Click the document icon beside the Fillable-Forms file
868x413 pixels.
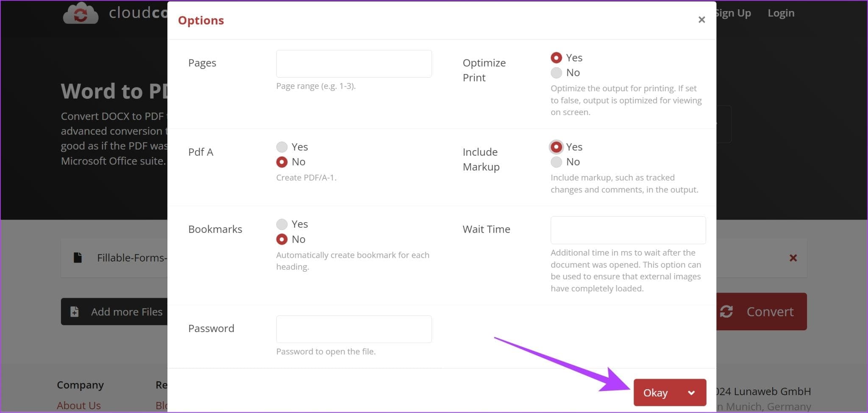78,257
